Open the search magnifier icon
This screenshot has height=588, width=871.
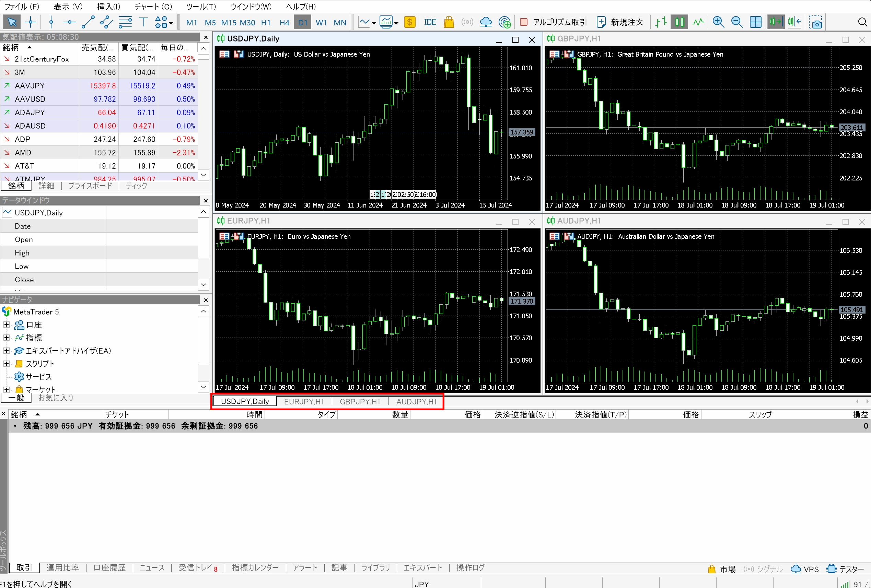coord(862,22)
